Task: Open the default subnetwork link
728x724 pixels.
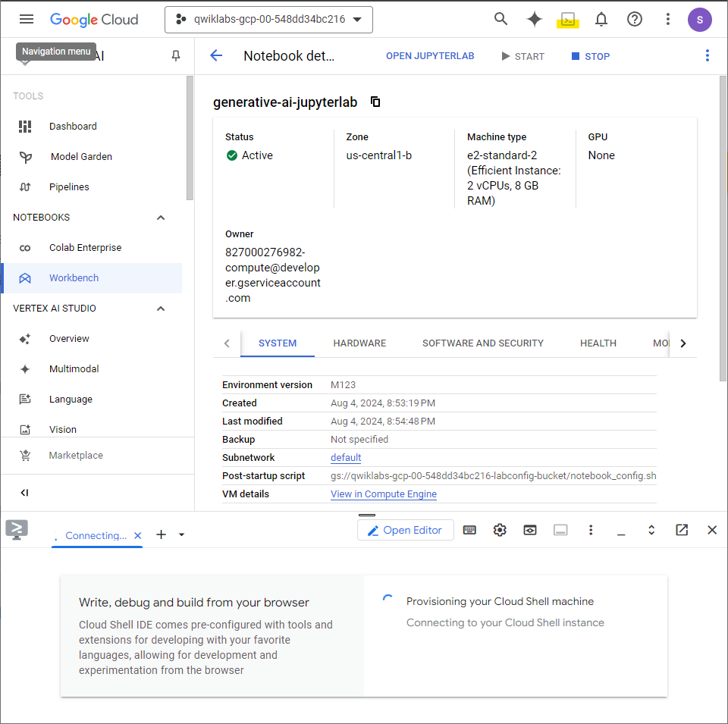Action: click(x=346, y=458)
